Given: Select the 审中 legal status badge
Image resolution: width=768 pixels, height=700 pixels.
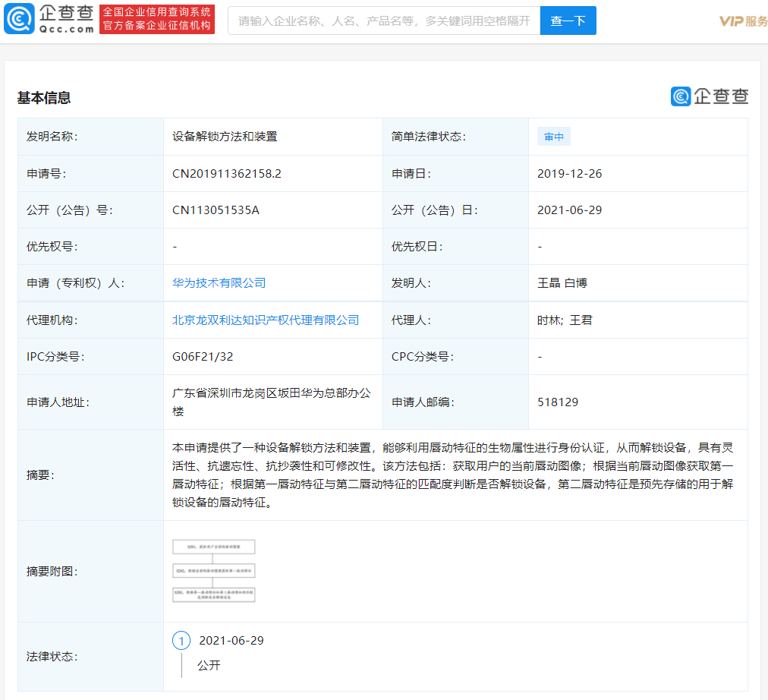Looking at the screenshot, I should [x=553, y=137].
